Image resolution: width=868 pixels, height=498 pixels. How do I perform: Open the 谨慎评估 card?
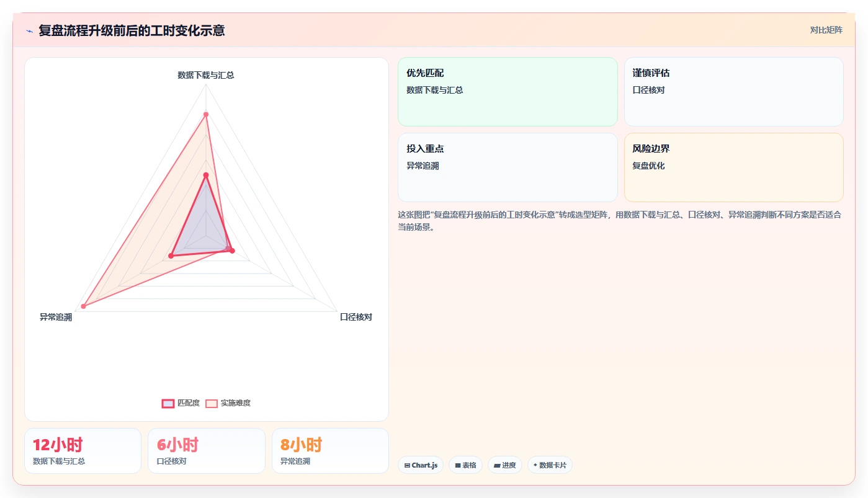pyautogui.click(x=733, y=92)
